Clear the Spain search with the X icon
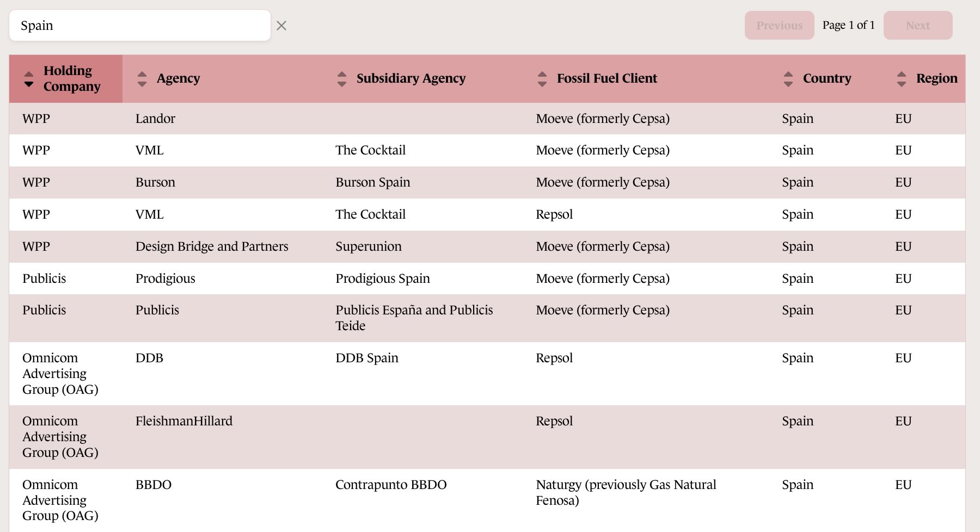 click(x=281, y=26)
